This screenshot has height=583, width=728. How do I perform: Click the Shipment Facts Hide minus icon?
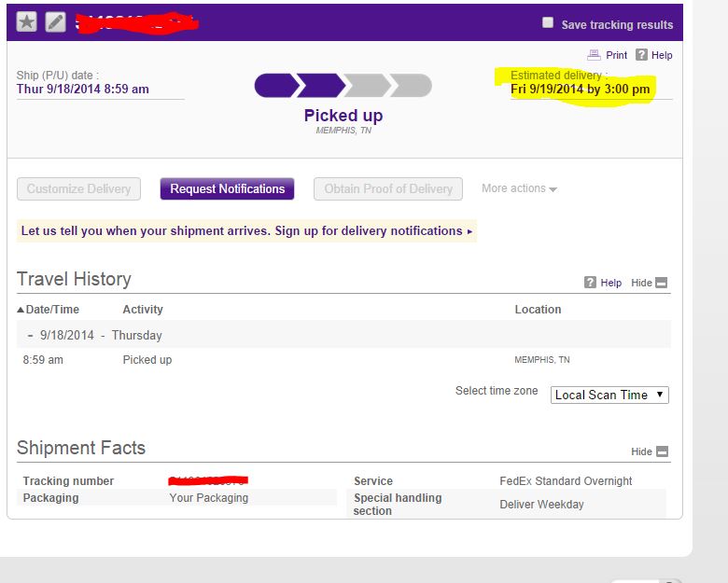tap(663, 451)
